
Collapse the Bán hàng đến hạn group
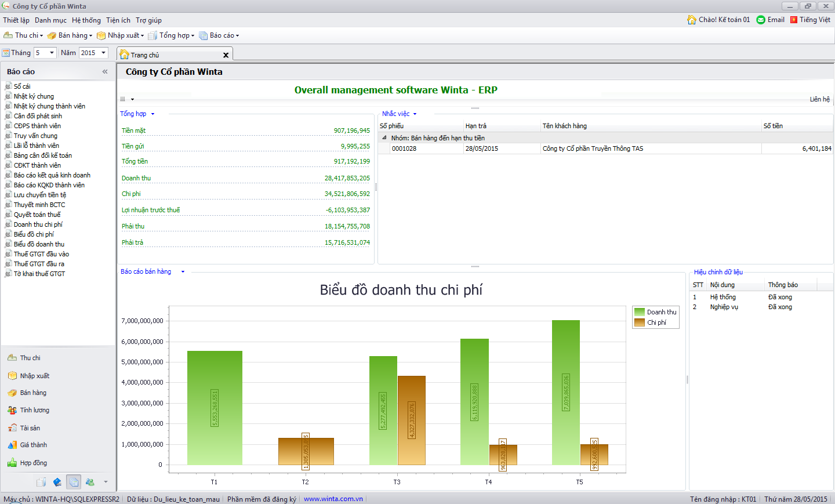384,138
